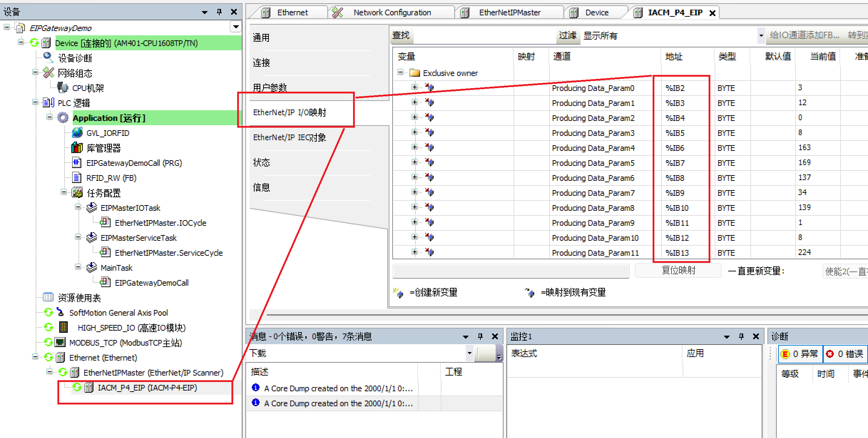This screenshot has width=868, height=438.
Task: Click the 资源使用表 resource usage icon
Action: [x=48, y=297]
